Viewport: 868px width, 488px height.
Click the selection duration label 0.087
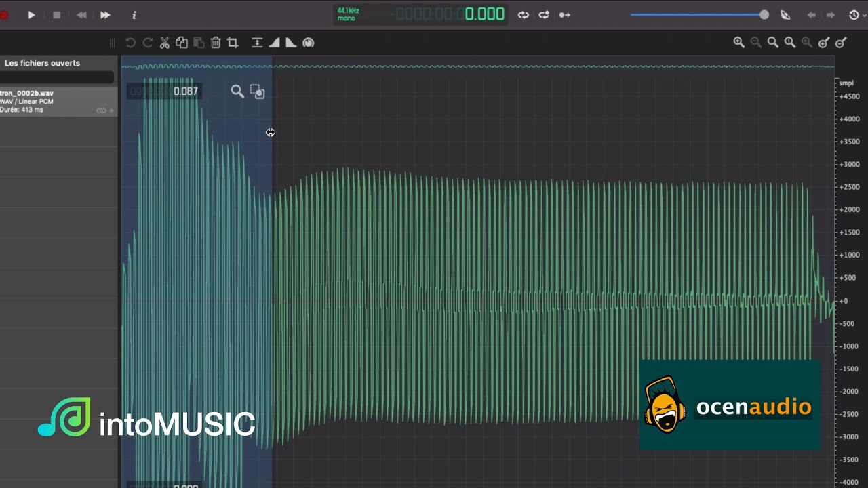[x=186, y=91]
